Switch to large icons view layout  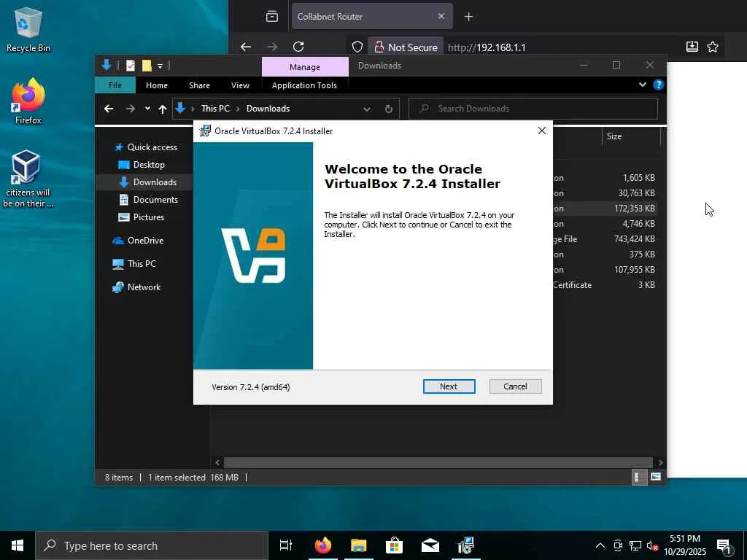[656, 477]
